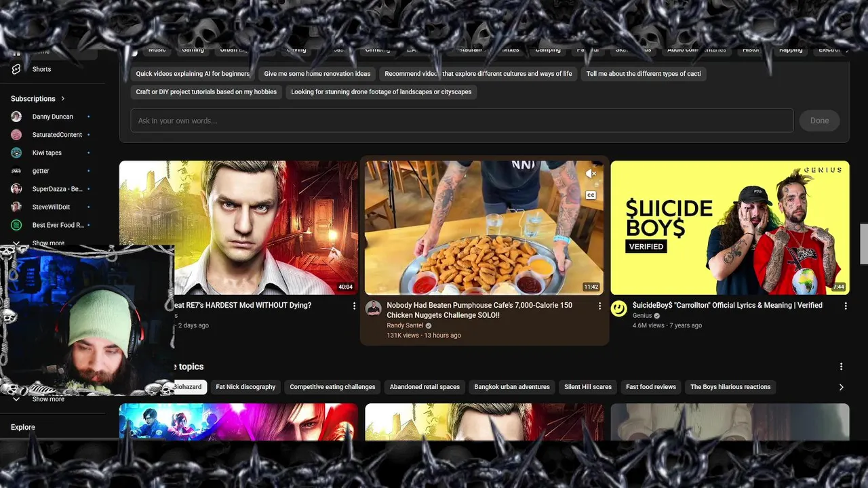
Task: Click the Explore heading in sidebar
Action: tap(22, 427)
